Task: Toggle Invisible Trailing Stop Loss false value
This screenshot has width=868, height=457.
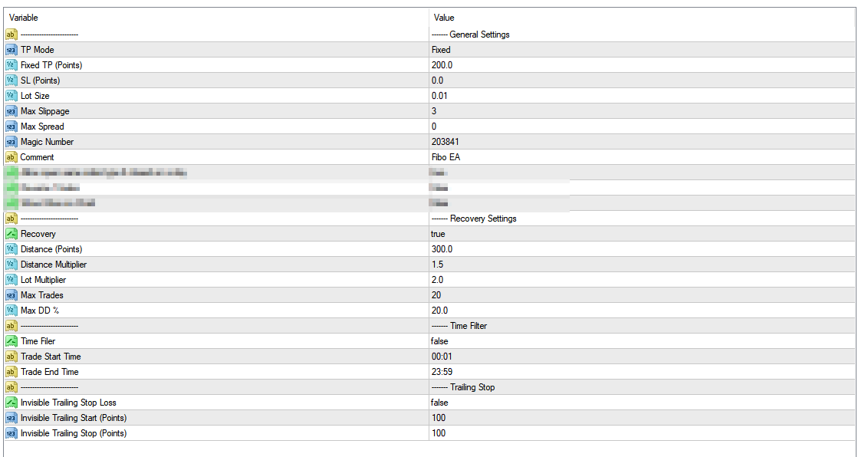Action: tap(642, 403)
